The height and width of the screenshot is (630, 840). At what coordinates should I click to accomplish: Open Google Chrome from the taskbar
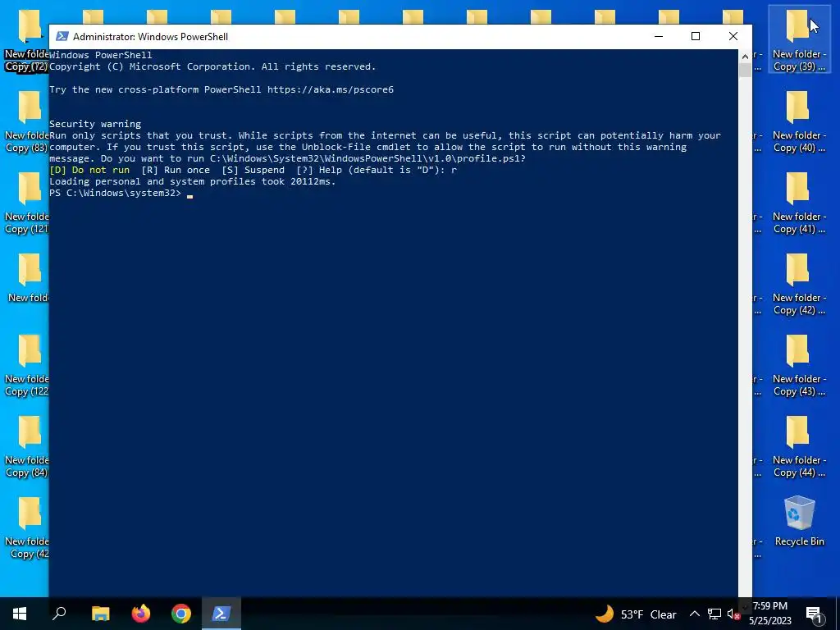181,614
